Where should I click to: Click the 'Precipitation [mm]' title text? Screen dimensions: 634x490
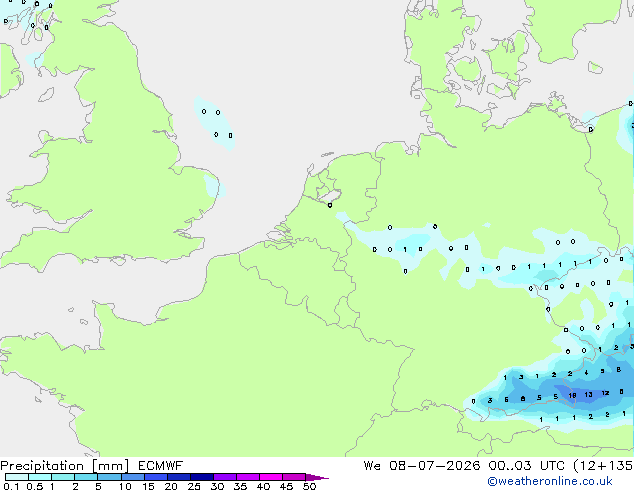tap(65, 466)
